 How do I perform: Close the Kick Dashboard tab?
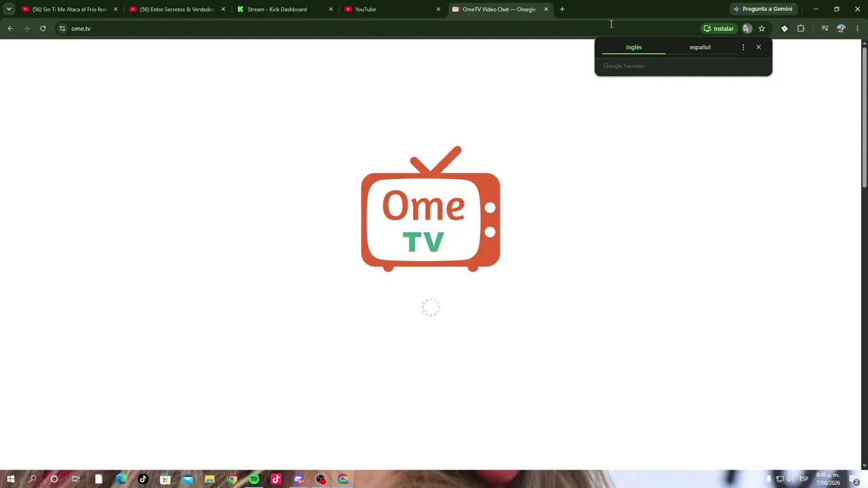click(x=331, y=9)
